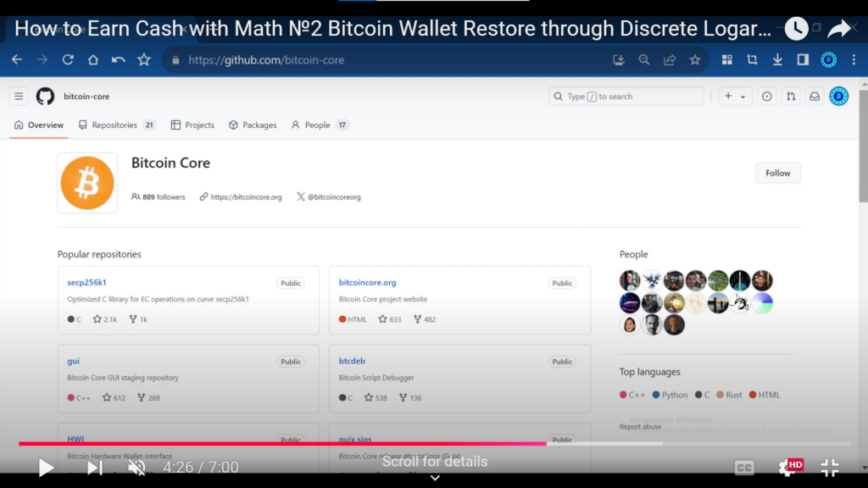Filter by Rust top language

coord(729,395)
